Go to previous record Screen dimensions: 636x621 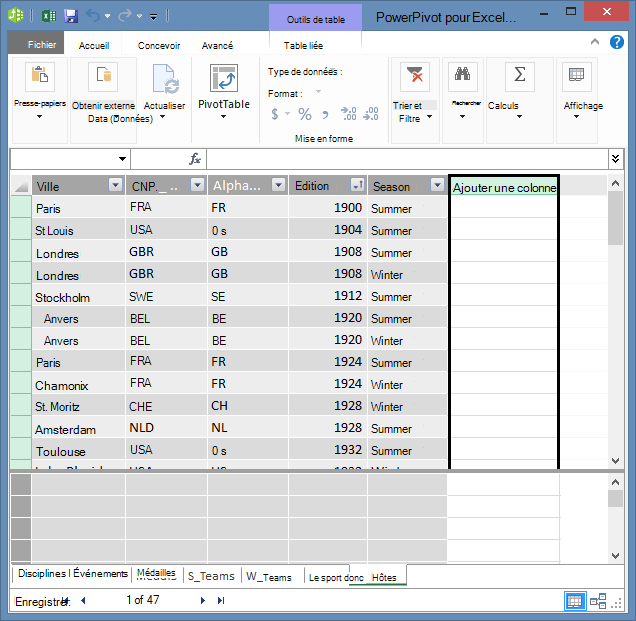83,600
